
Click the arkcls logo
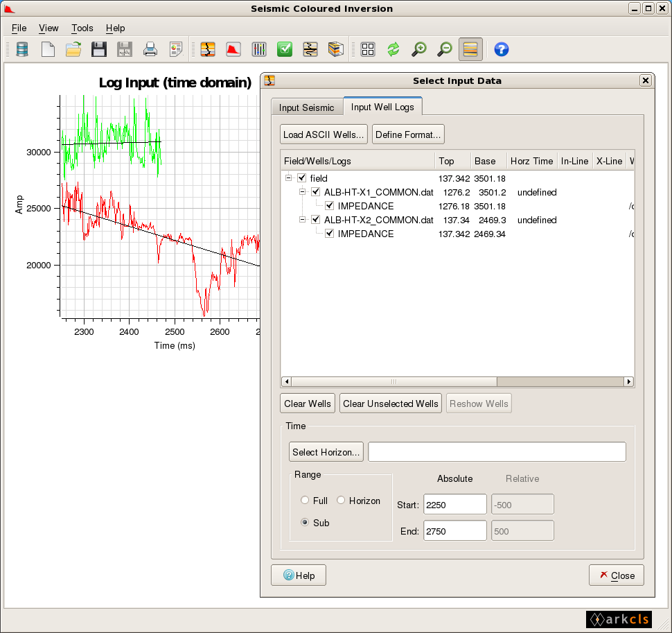point(619,619)
